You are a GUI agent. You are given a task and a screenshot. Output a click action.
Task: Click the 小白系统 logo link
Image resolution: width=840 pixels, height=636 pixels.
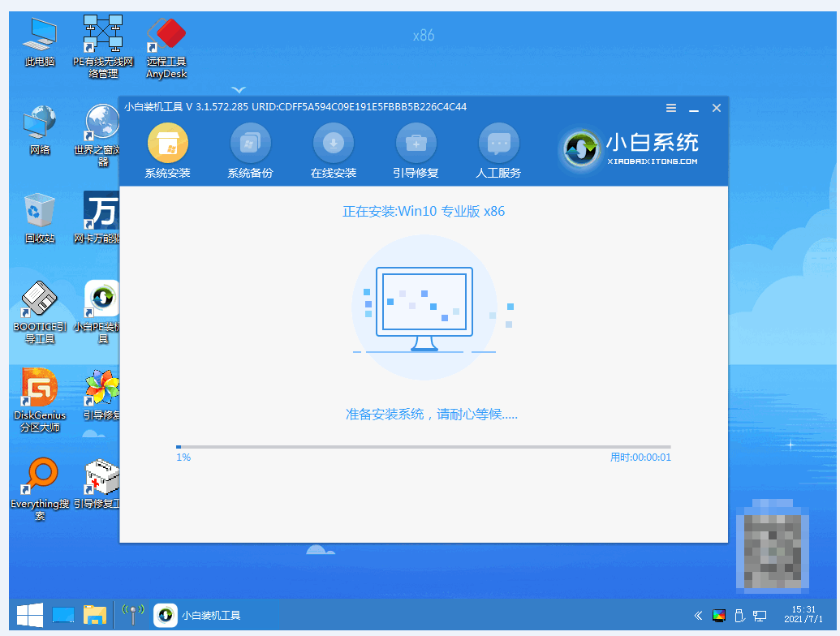[x=638, y=150]
